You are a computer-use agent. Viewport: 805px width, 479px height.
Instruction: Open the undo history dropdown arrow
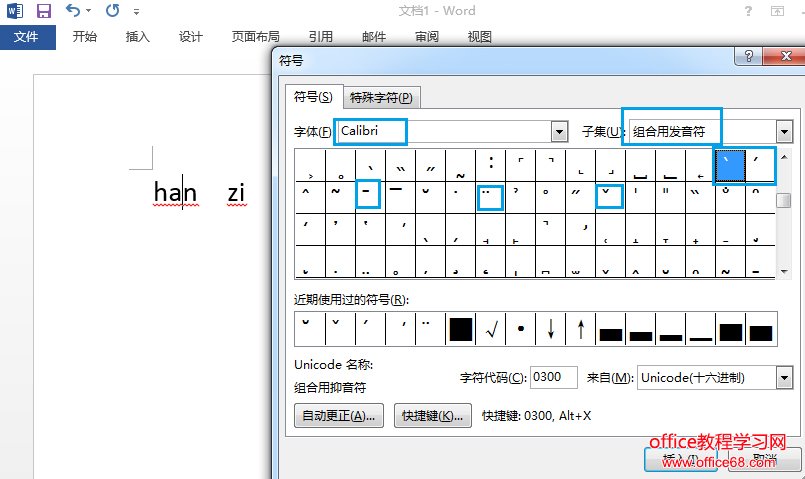(89, 11)
